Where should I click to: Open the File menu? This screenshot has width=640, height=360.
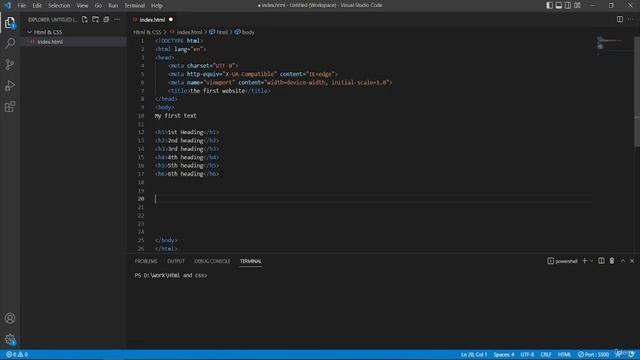coord(22,5)
